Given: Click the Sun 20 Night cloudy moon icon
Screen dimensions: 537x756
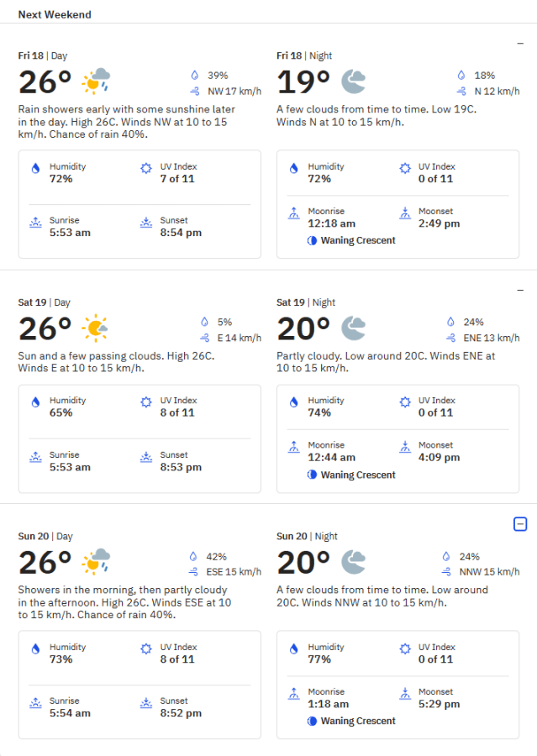Looking at the screenshot, I should click(353, 562).
